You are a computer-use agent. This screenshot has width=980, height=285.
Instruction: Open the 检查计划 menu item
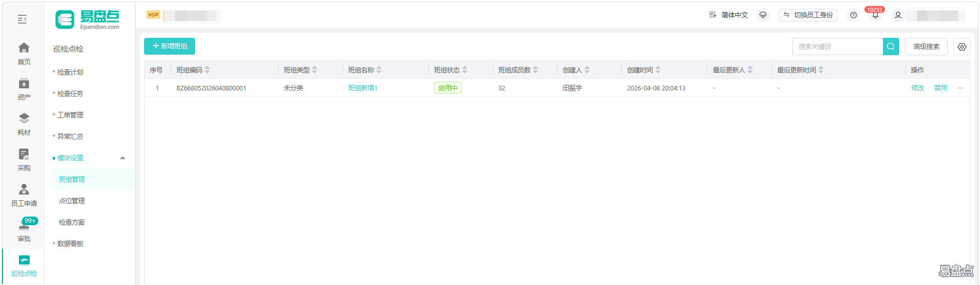click(x=70, y=72)
